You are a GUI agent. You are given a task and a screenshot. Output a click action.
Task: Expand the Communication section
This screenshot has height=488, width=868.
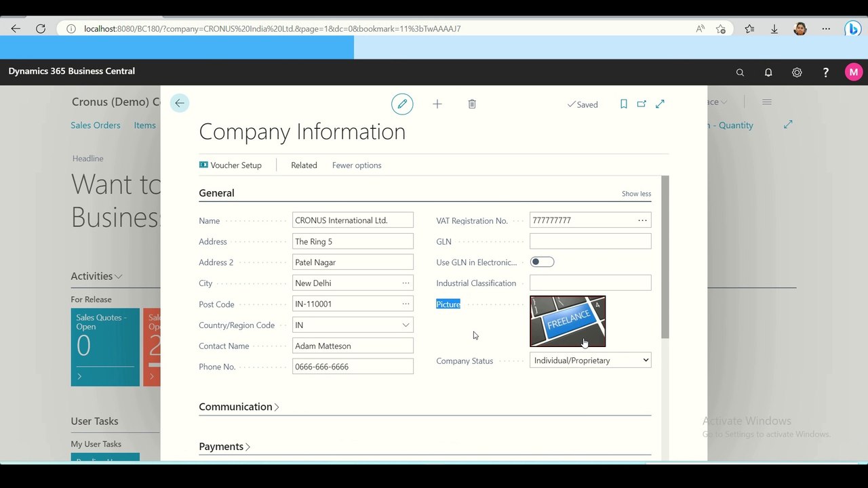click(x=239, y=407)
